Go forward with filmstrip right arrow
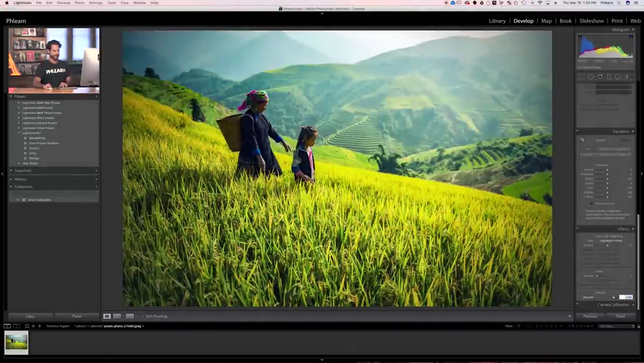644x363 pixels. pyautogui.click(x=39, y=326)
